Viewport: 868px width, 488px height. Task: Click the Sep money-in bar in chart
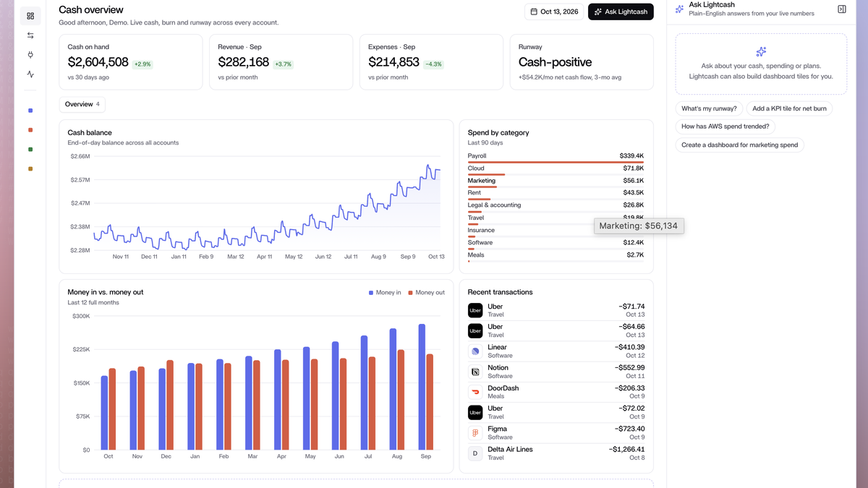pyautogui.click(x=422, y=387)
